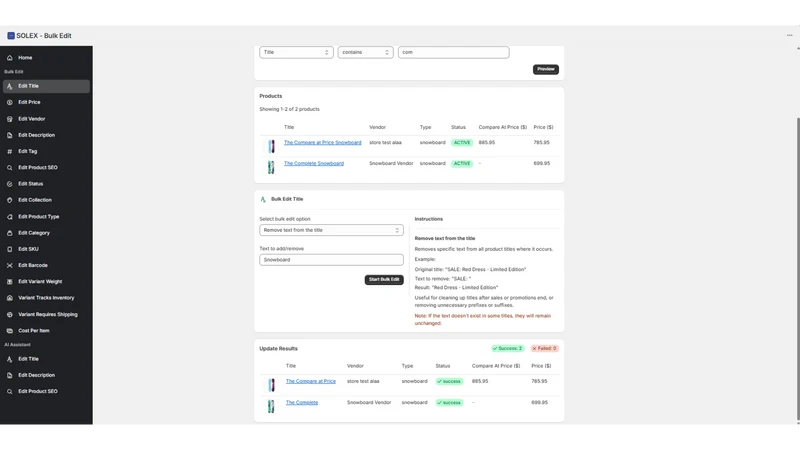
Task: Click the Cost Per Item icon
Action: coord(10,331)
